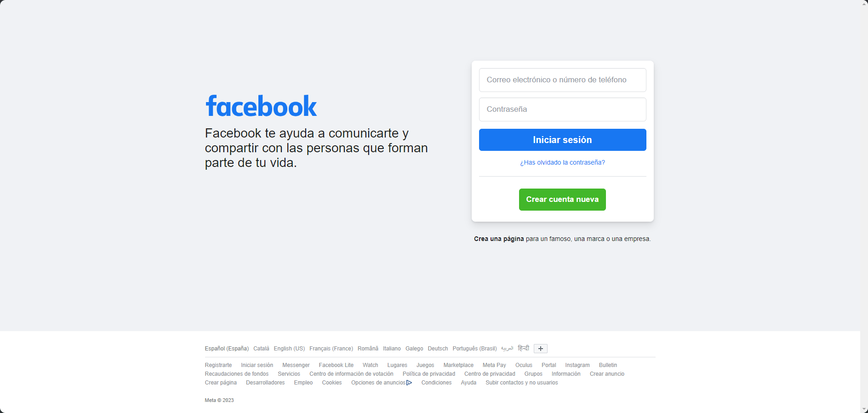Click the scrollbar down arrow

pyautogui.click(x=864, y=409)
